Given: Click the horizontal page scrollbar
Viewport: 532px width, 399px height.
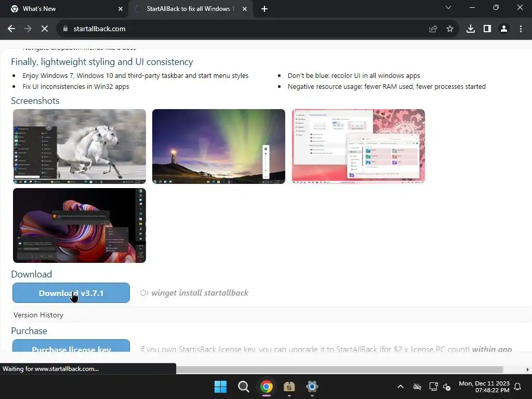Looking at the screenshot, I should point(339,369).
